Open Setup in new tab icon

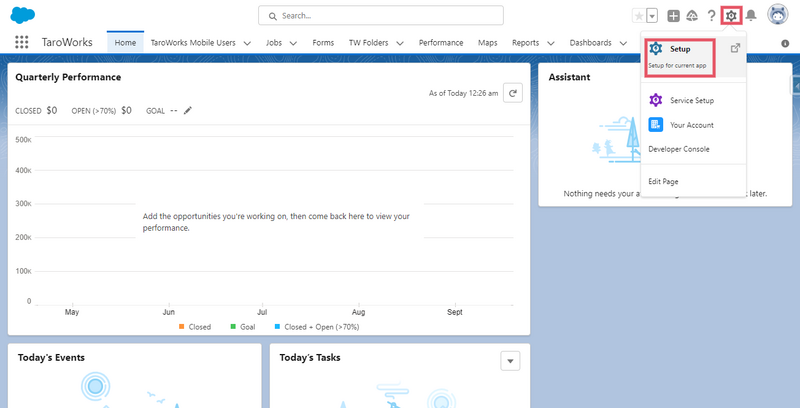735,48
